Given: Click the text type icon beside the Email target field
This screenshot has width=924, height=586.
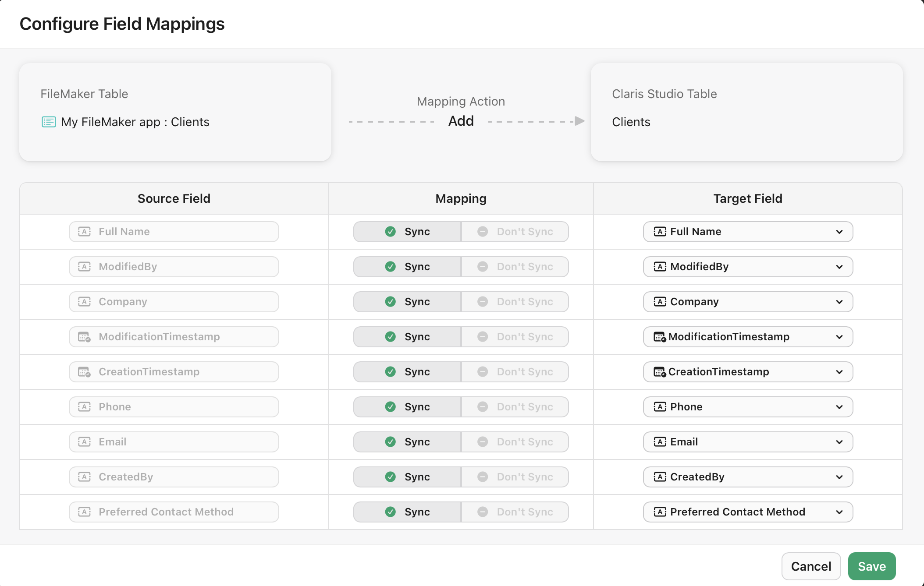Looking at the screenshot, I should click(659, 441).
